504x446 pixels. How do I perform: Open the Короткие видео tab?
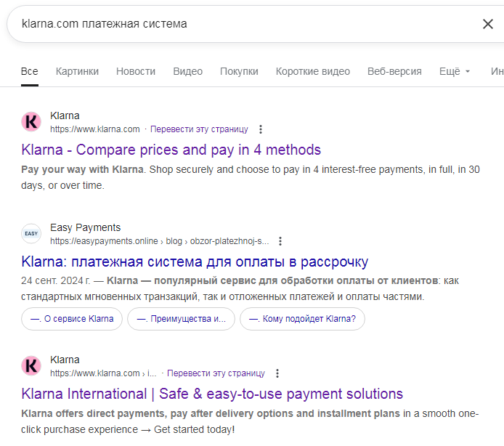[312, 71]
